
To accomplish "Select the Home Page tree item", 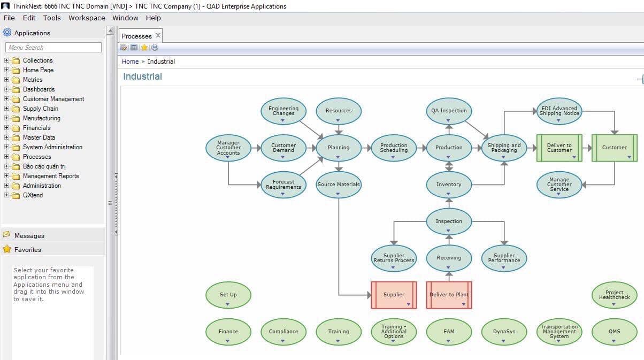I will (38, 70).
